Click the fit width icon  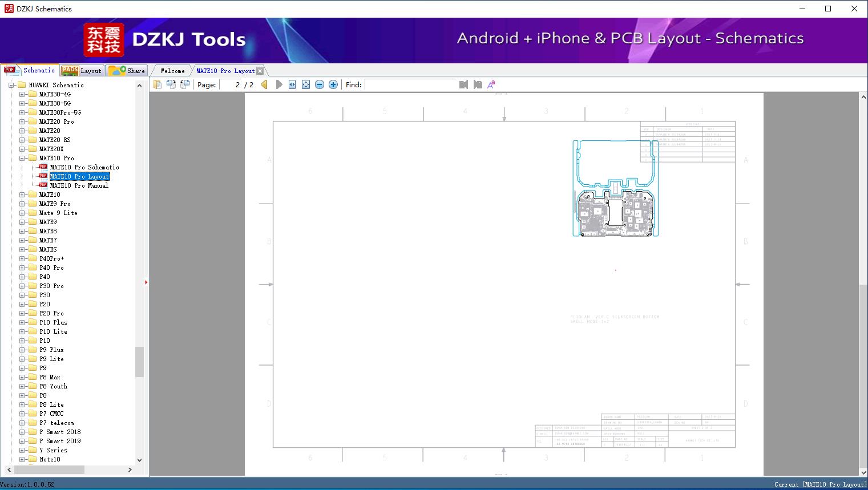pos(292,84)
